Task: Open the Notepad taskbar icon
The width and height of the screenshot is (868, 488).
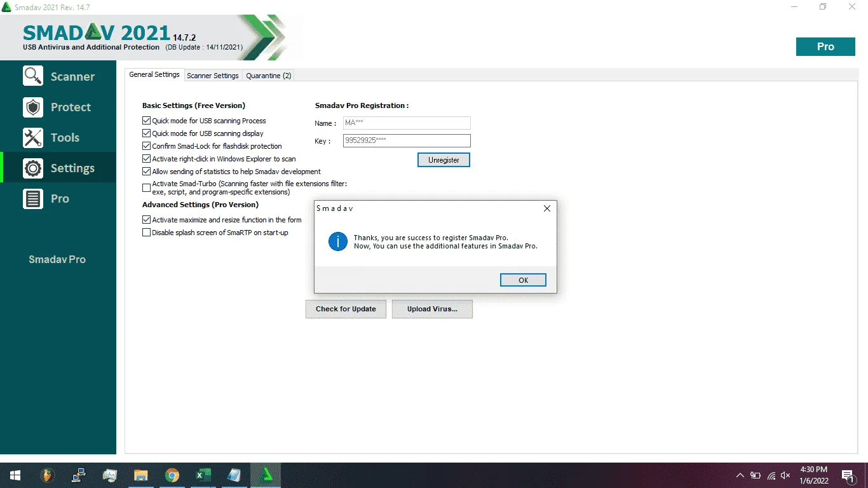Action: (234, 475)
